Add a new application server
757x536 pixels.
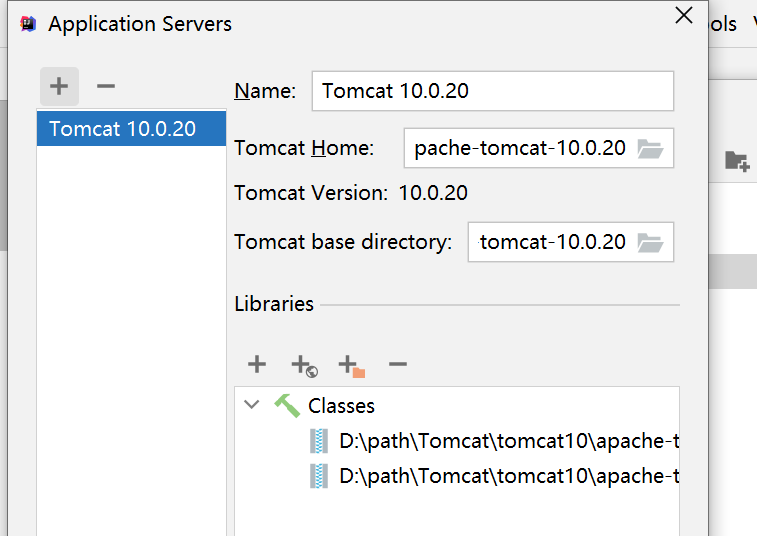[x=59, y=86]
